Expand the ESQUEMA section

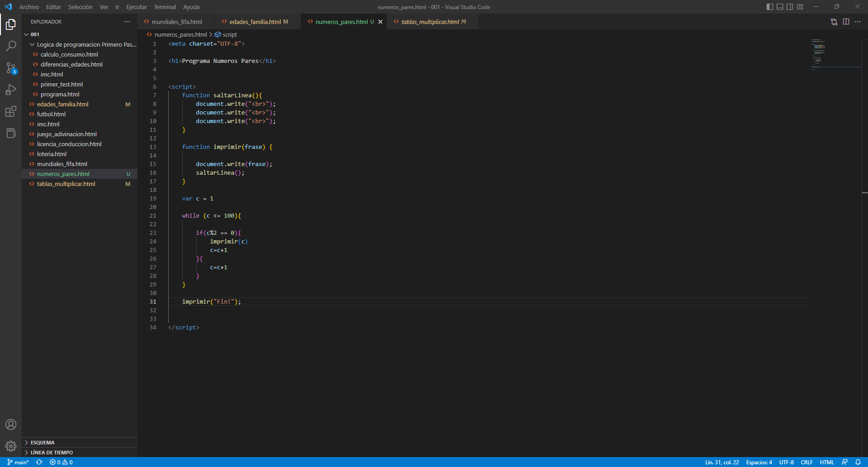80,443
